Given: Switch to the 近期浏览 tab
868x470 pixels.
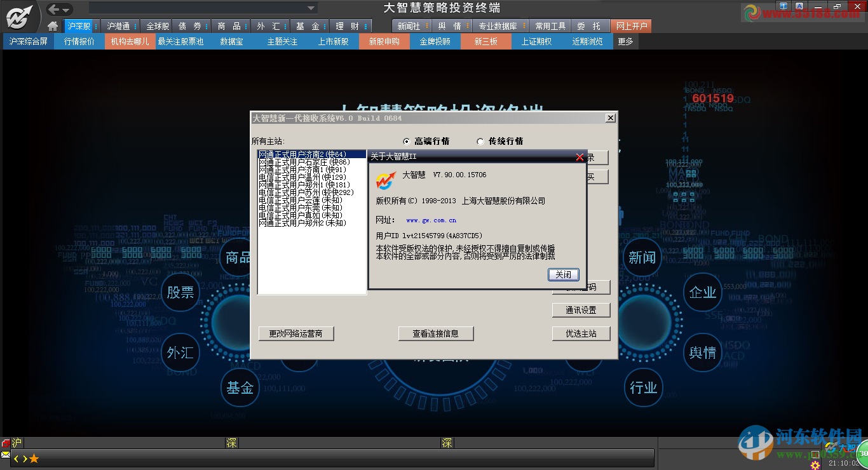Looking at the screenshot, I should click(588, 41).
